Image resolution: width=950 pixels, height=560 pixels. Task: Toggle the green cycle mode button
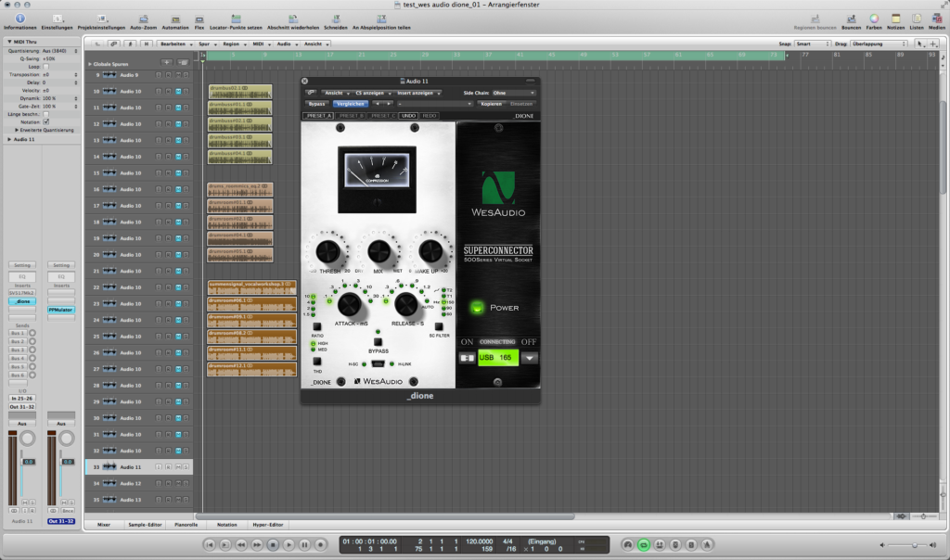644,545
